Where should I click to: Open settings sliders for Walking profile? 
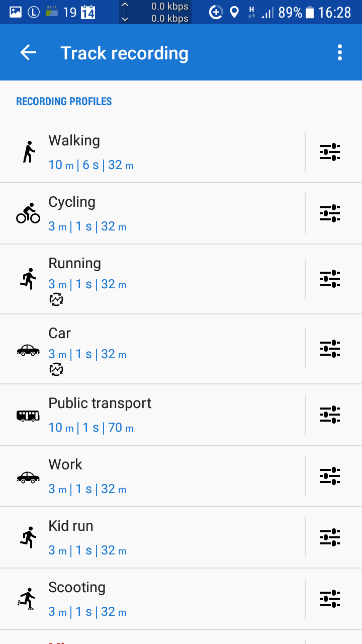pyautogui.click(x=330, y=152)
